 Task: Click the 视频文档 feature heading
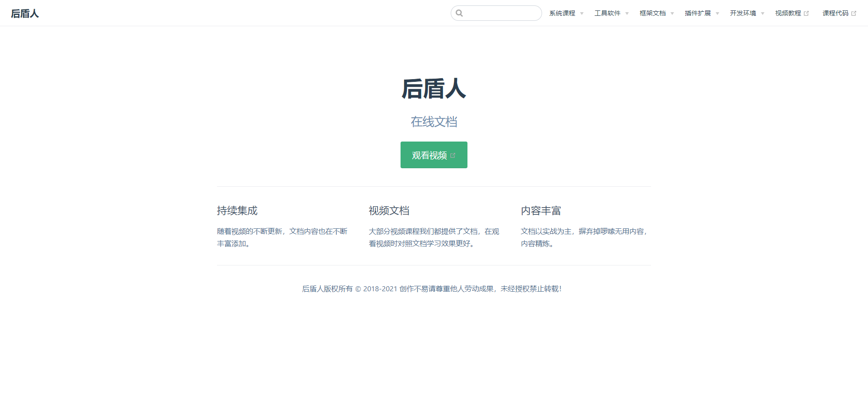(389, 211)
